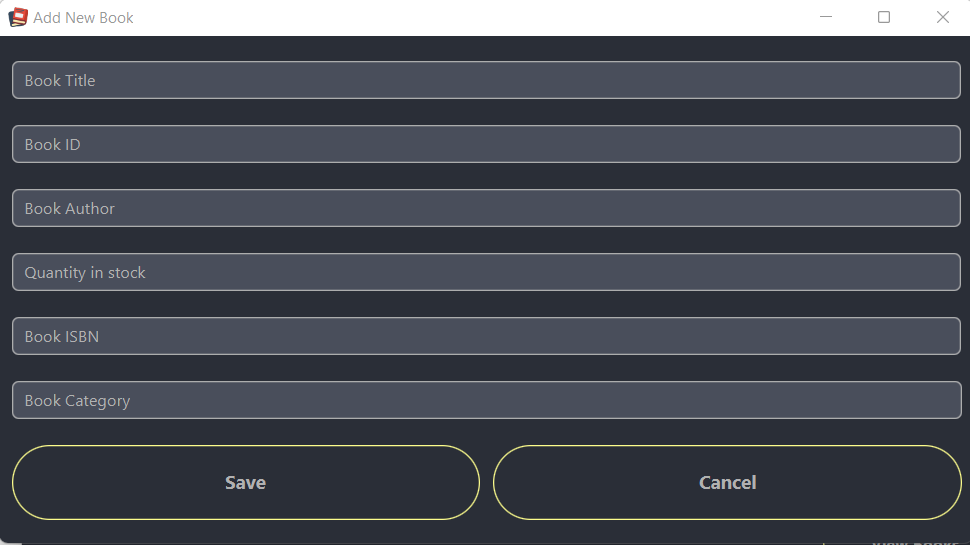Click the Save button label text
The image size is (970, 545).
246,483
